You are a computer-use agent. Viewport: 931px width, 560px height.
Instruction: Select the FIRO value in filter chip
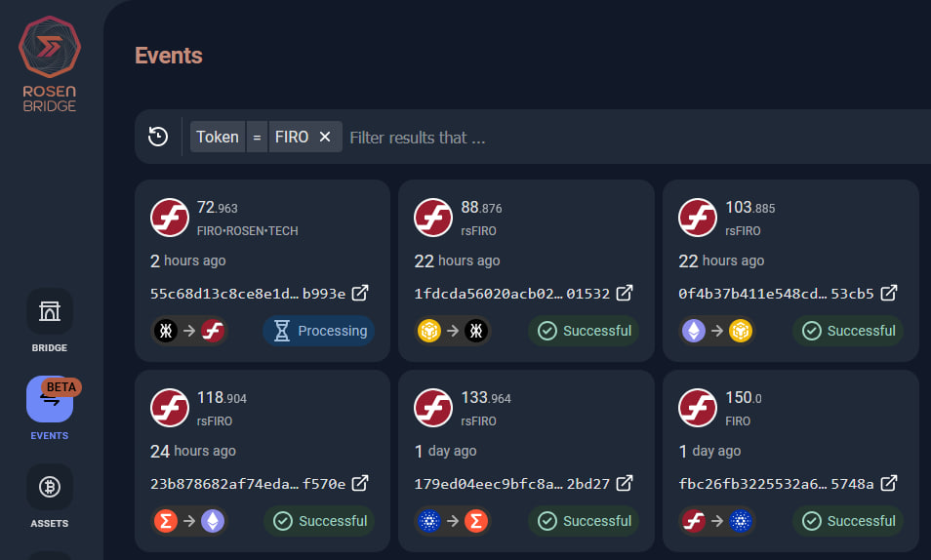(292, 137)
